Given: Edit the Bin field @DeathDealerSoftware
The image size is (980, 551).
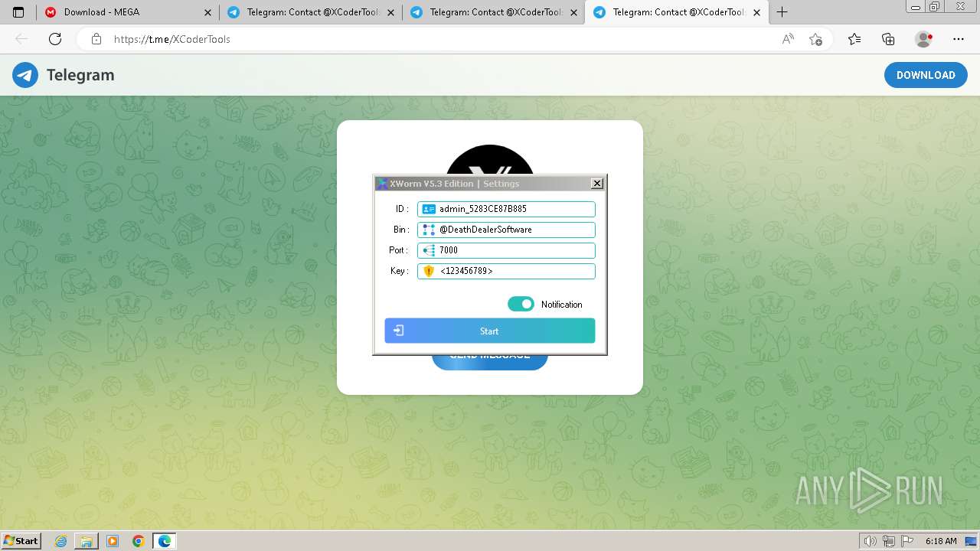Looking at the screenshot, I should 506,230.
